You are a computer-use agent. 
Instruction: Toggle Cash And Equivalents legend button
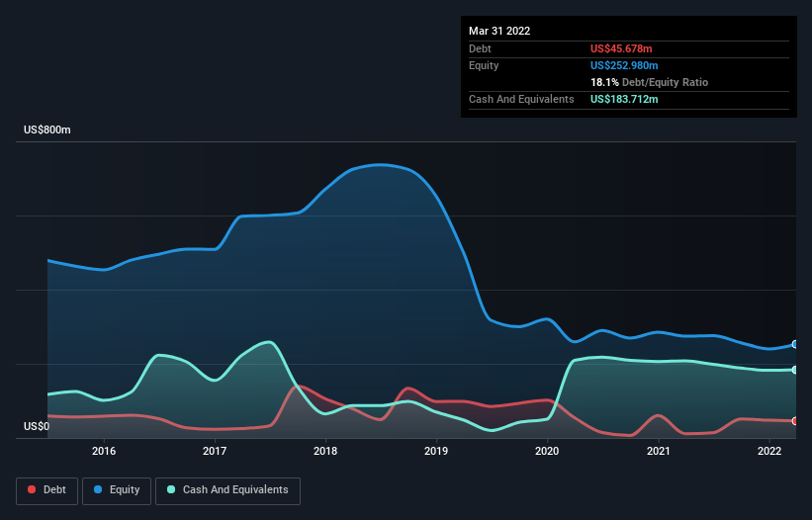click(x=227, y=490)
